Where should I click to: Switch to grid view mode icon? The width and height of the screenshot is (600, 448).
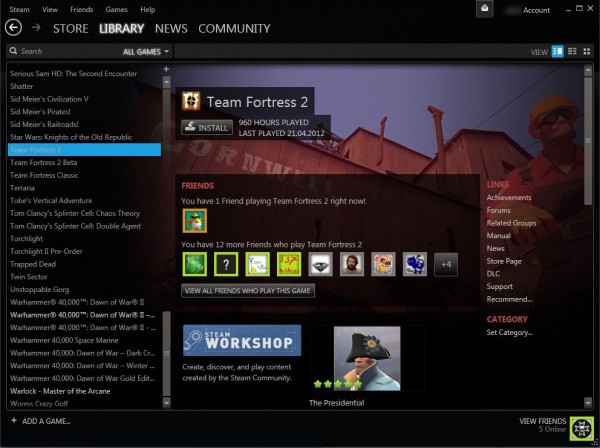coord(587,51)
